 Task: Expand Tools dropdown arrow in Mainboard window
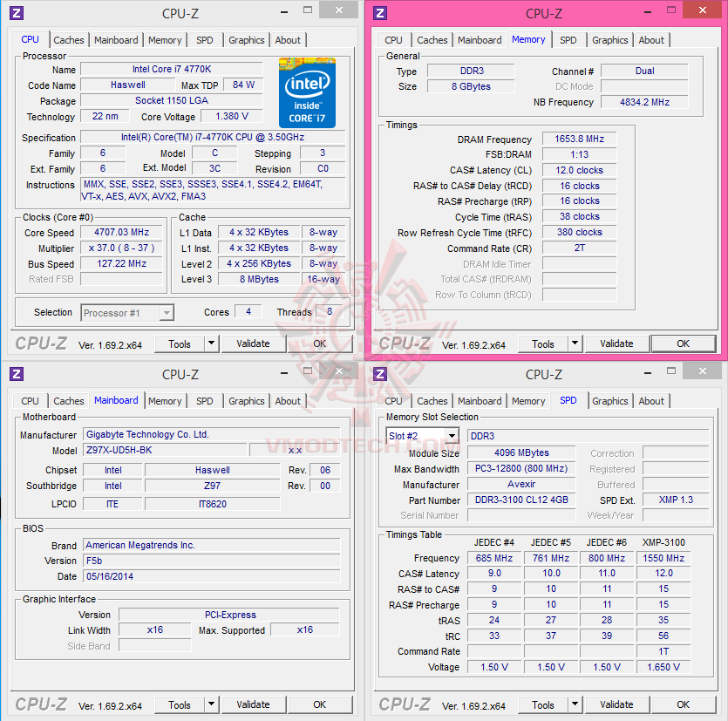[x=212, y=704]
